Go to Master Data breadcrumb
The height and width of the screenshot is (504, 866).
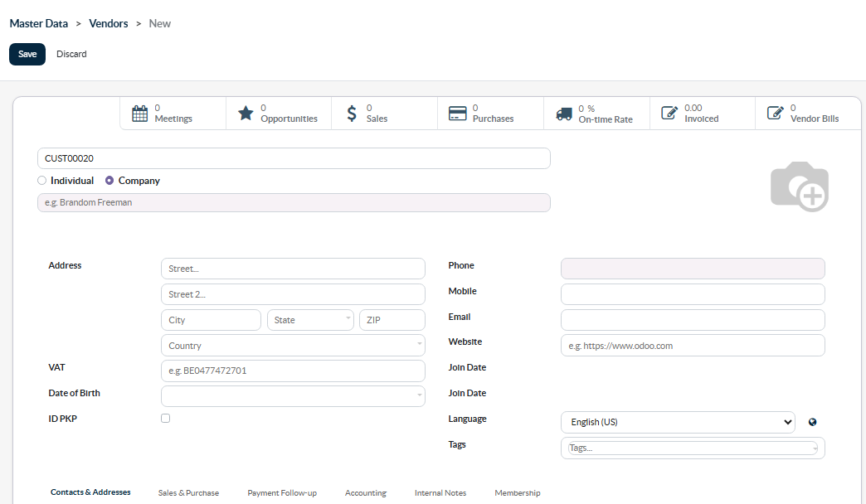tap(39, 23)
